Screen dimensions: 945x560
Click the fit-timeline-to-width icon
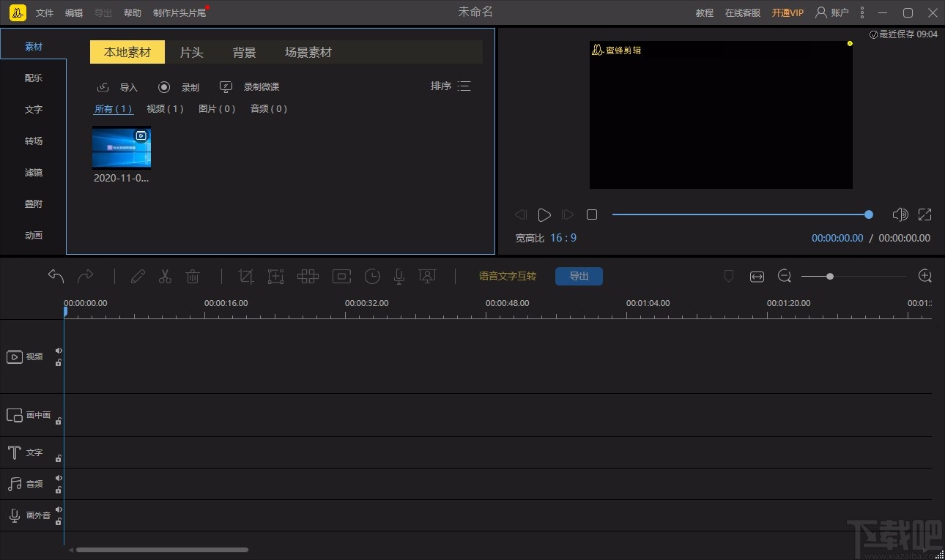757,276
